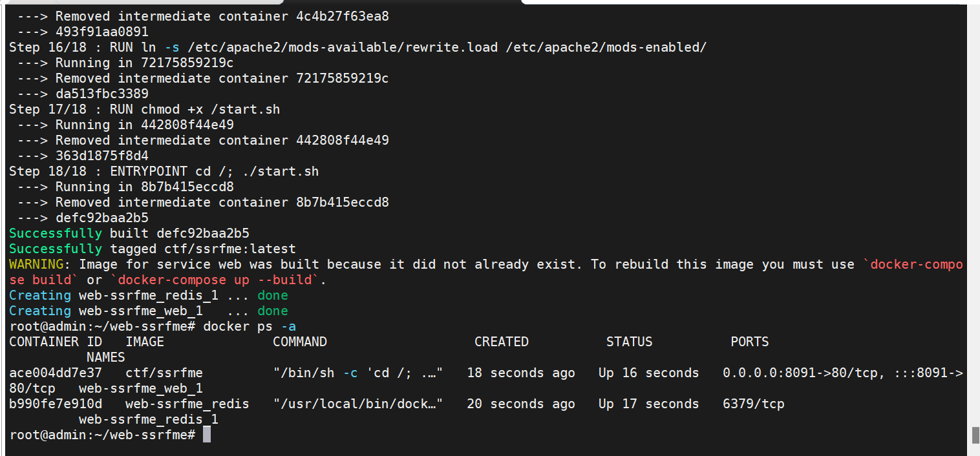Screen dimensions: 980x456
Task: Click the cursor block at the prompt
Action: (x=207, y=435)
